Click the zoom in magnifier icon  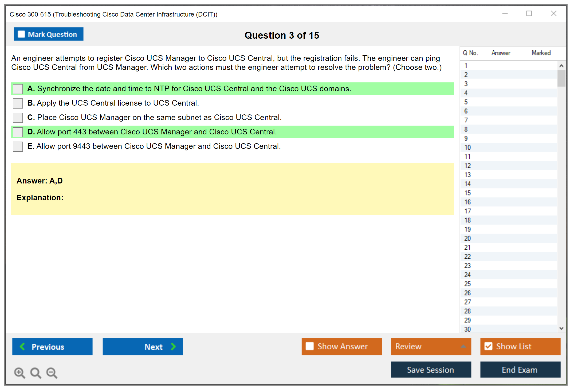coord(19,373)
